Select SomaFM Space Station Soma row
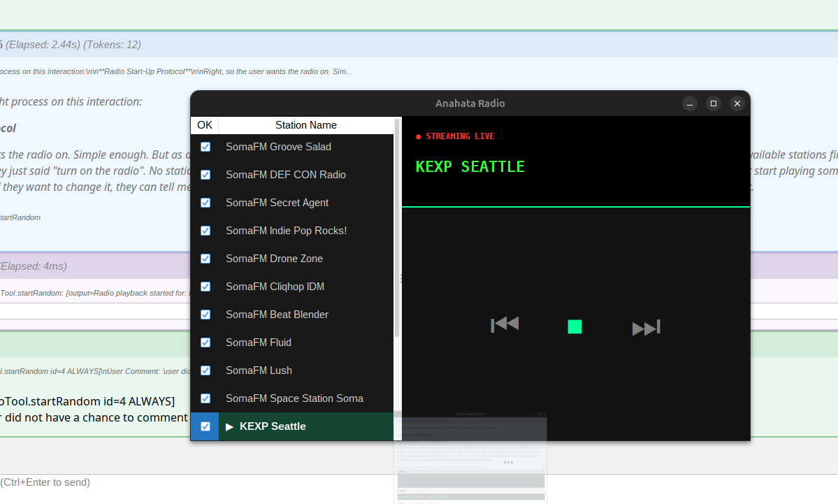This screenshot has height=504, width=838. [294, 398]
